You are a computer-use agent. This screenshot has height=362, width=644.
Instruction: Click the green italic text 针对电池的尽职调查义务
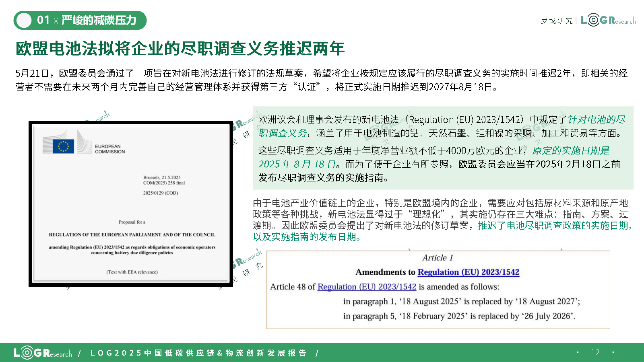(x=442, y=126)
